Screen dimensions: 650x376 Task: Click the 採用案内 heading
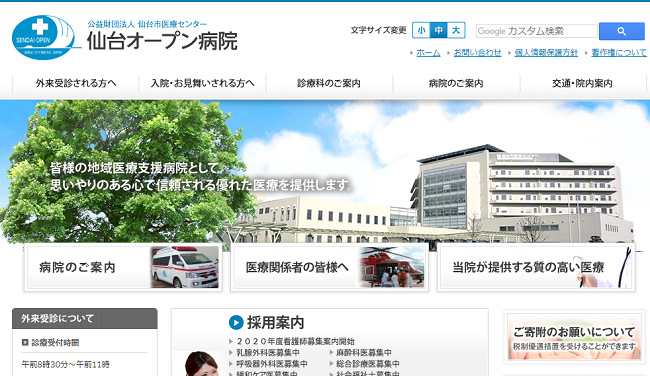(x=275, y=323)
